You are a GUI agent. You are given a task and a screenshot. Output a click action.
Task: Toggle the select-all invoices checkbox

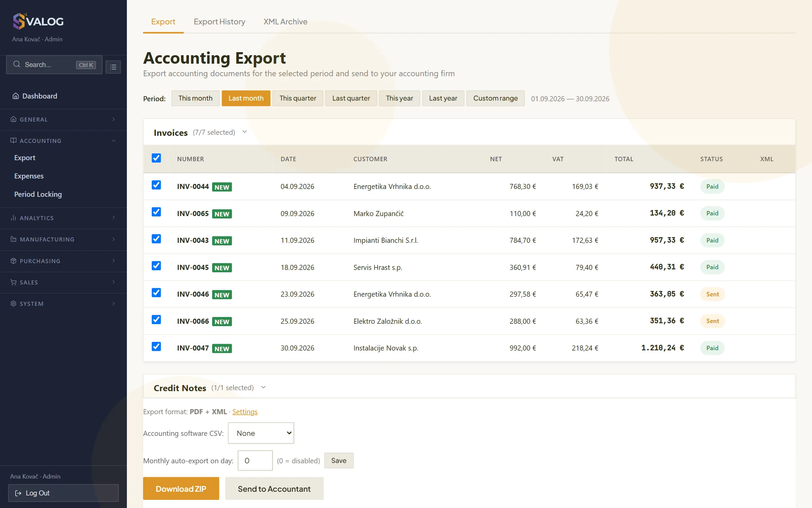[156, 158]
